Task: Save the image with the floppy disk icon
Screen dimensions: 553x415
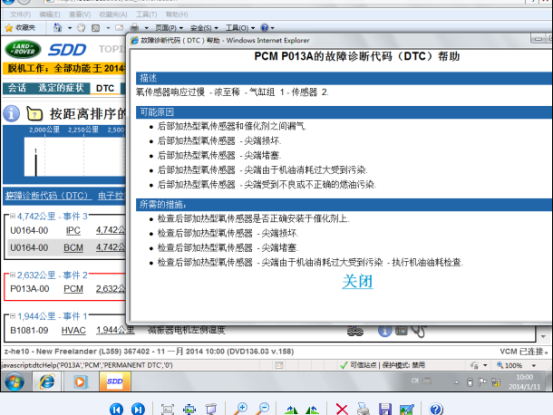Action: point(385,409)
